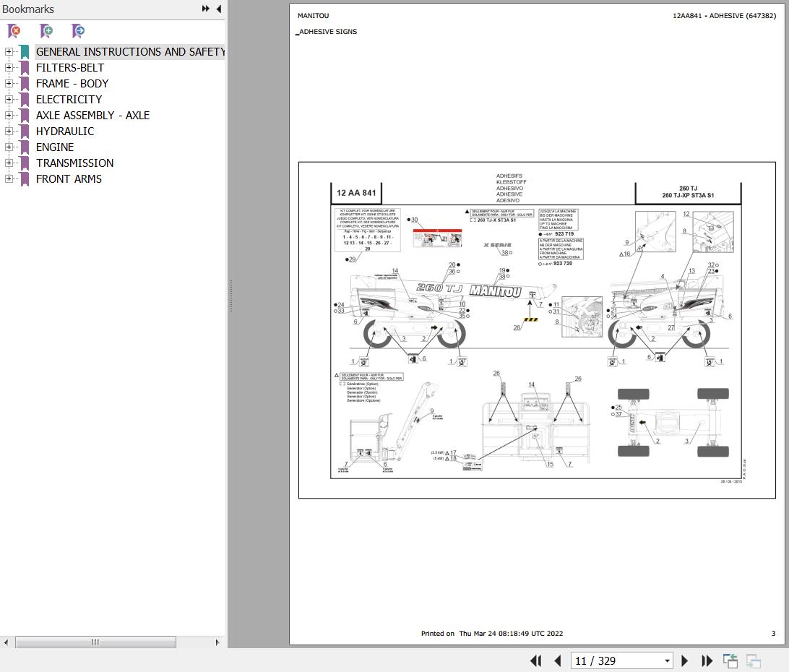Open the FILTERS-BELT bookmark
This screenshot has height=672, width=789.
(70, 67)
